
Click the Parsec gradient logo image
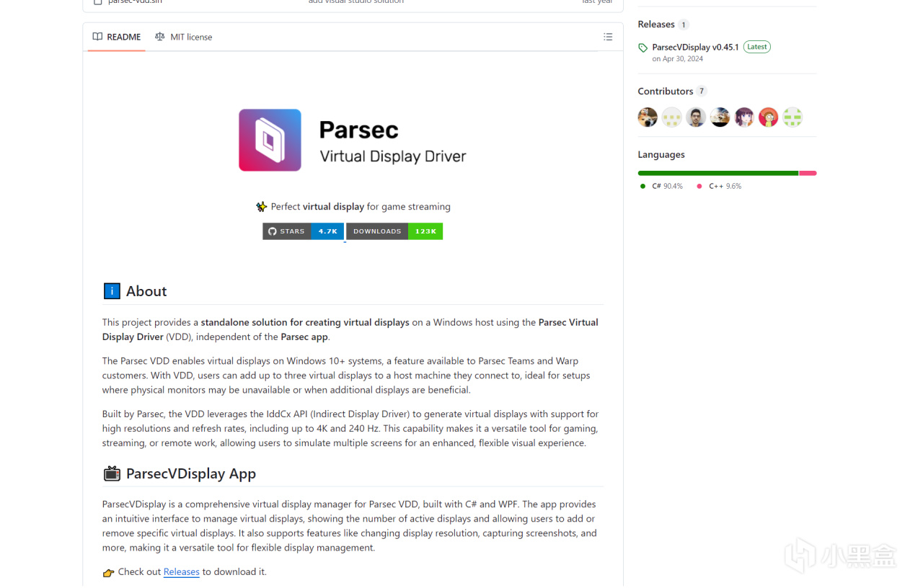point(270,140)
